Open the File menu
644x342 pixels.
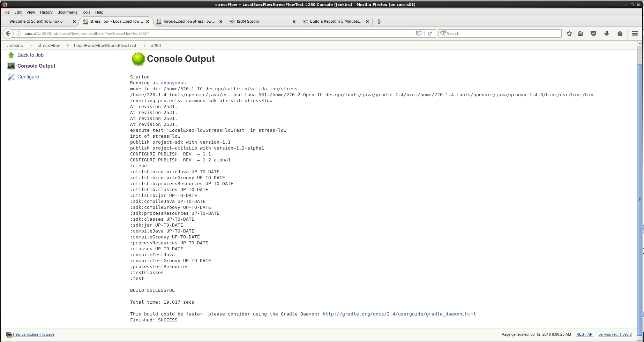pyautogui.click(x=6, y=12)
